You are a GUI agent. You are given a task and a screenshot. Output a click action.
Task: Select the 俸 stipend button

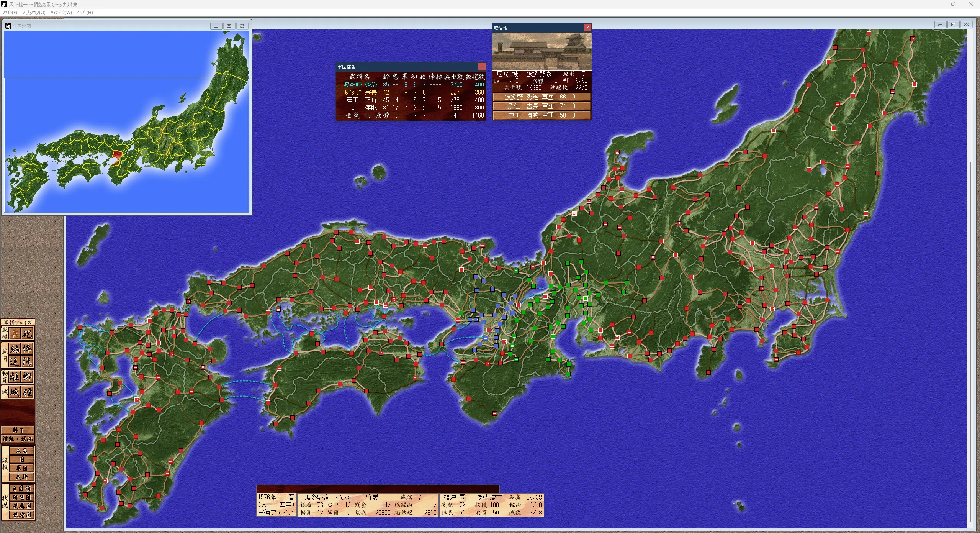coord(27,349)
